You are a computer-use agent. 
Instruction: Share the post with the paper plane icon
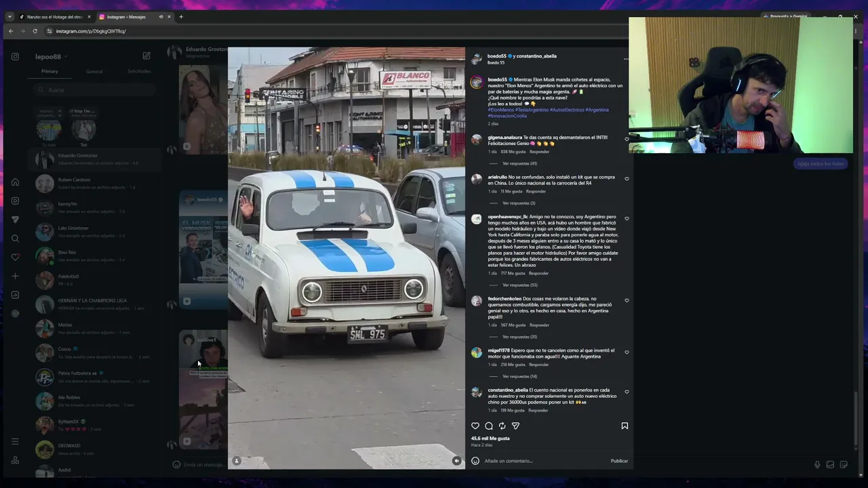tap(515, 426)
